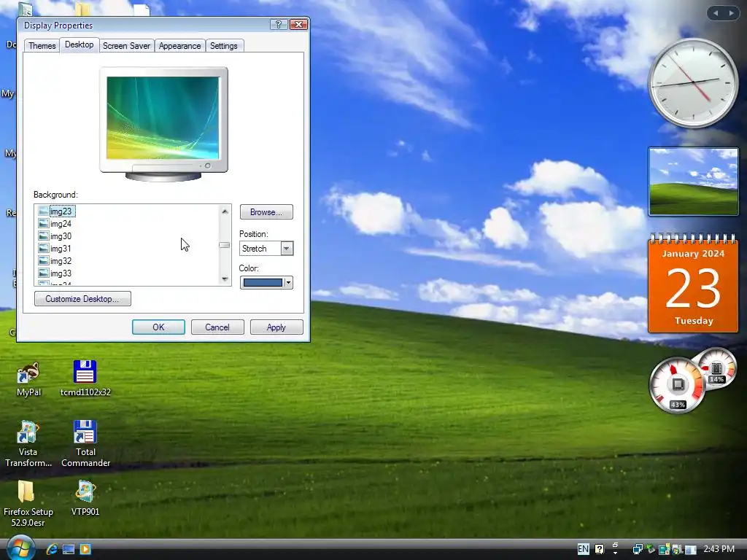Click the slideshow gadget Bliss thumbnail
This screenshot has height=560, width=747.
click(x=693, y=182)
